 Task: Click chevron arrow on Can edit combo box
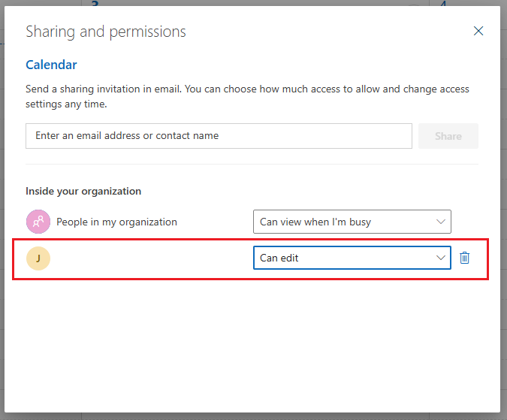[440, 258]
